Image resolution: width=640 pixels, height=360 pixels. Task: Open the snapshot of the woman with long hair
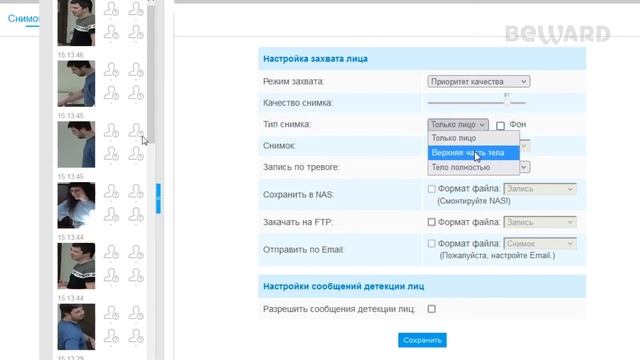pyautogui.click(x=76, y=205)
